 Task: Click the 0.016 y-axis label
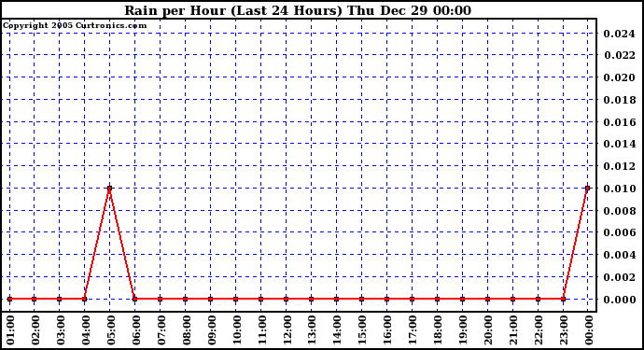619,122
